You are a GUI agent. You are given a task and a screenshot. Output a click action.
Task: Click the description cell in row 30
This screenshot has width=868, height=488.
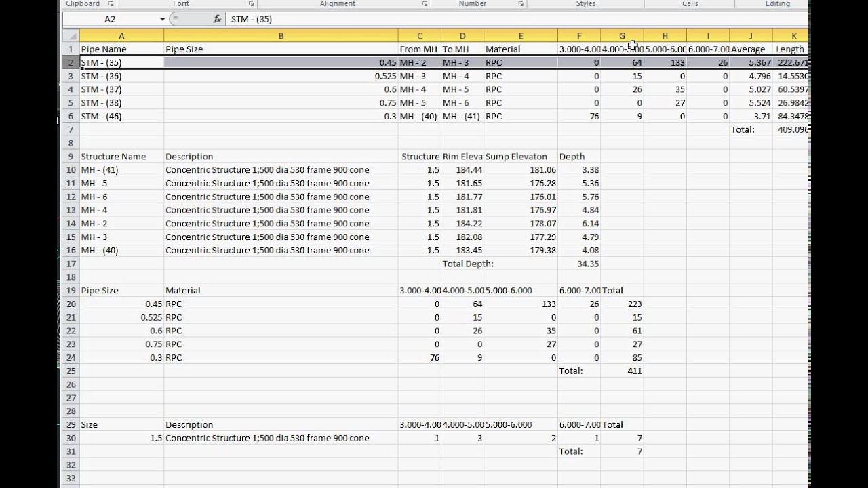pyautogui.click(x=281, y=439)
